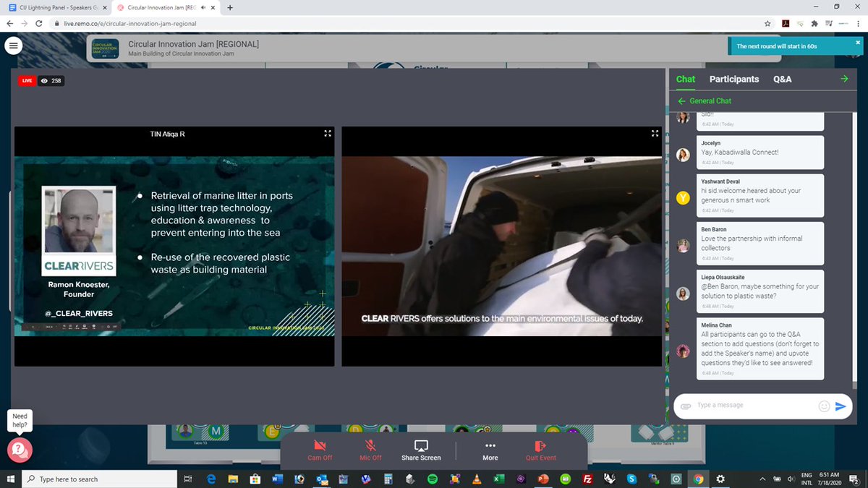Screen dimensions: 868x488
Task: Open the More options menu
Action: 490,450
